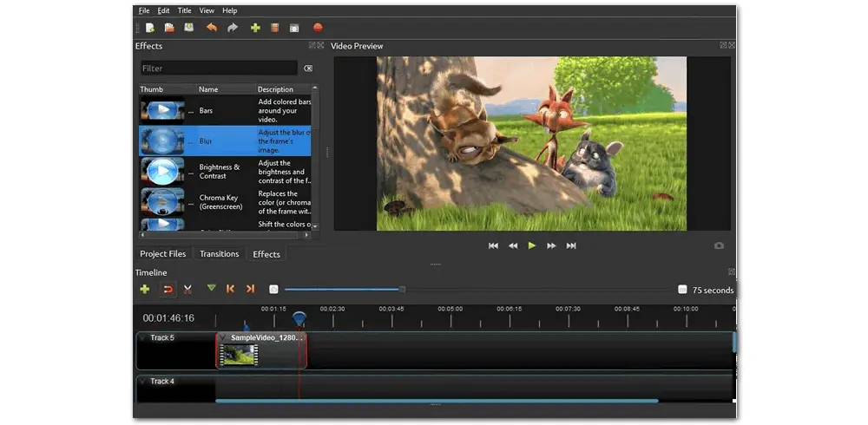Open the SampleVideo clip menu arrow
This screenshot has width=868, height=425.
click(223, 337)
